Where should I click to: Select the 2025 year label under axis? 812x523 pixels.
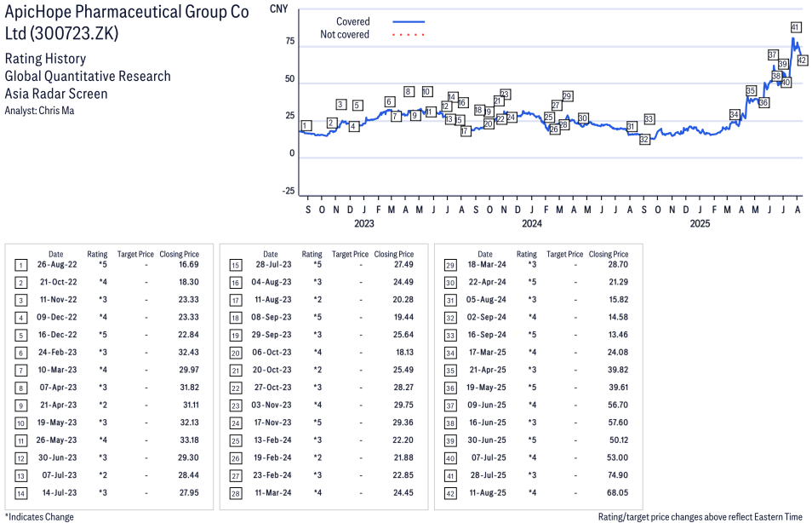click(700, 223)
